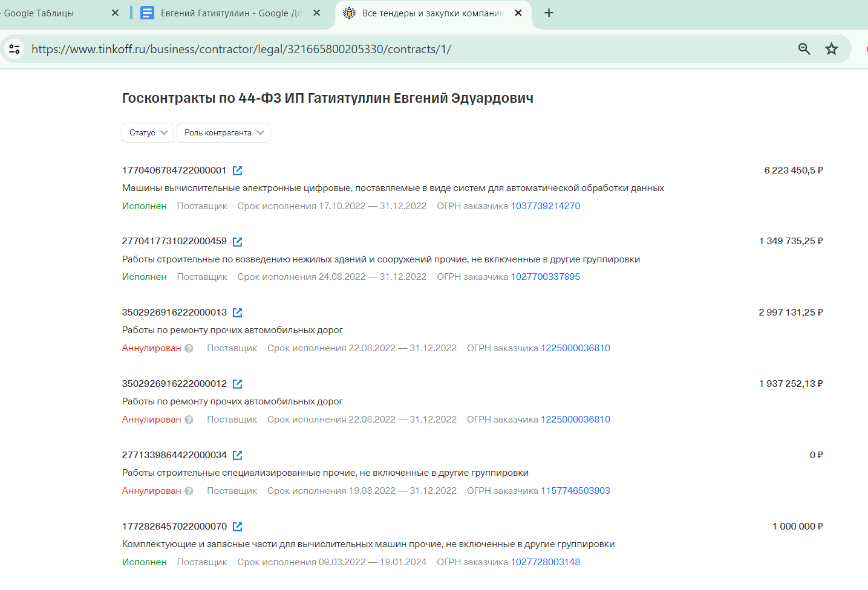
Task: Click the amount 2 997 131,25 ₽
Action: point(791,313)
